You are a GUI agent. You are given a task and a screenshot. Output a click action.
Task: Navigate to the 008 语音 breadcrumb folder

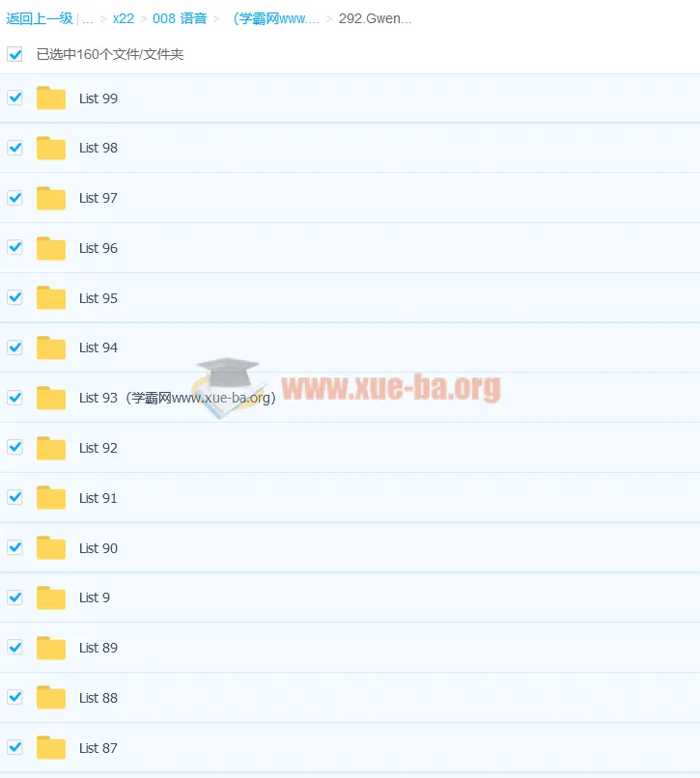(179, 18)
